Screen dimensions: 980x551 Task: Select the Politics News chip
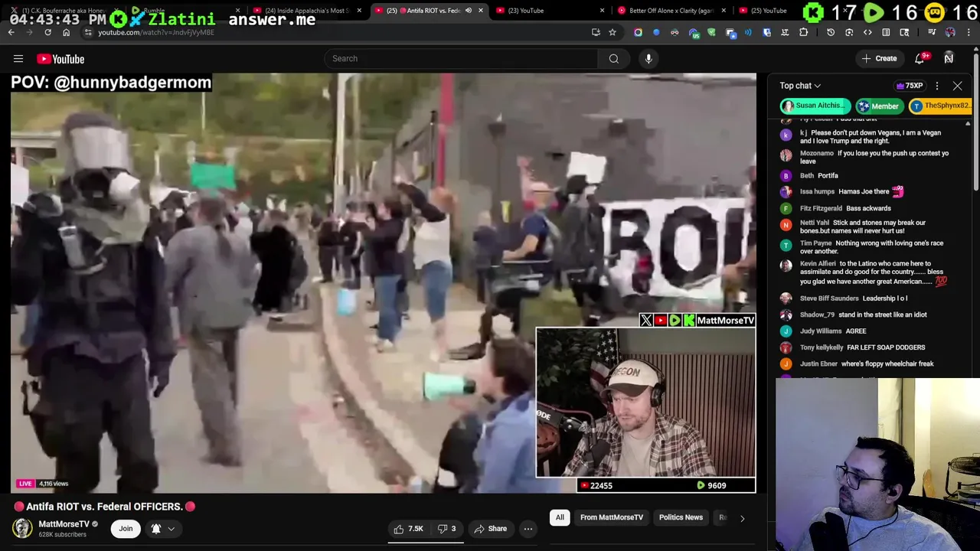(x=681, y=518)
